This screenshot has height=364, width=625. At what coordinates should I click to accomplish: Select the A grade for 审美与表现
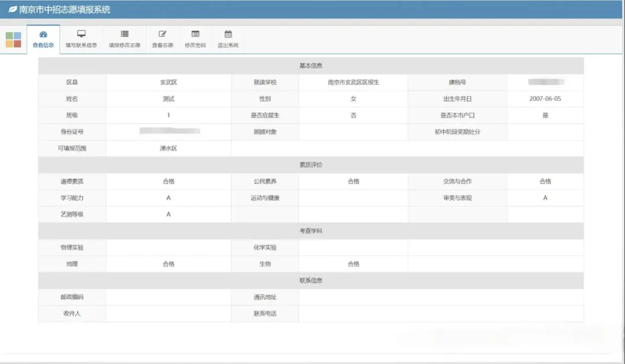click(x=545, y=198)
